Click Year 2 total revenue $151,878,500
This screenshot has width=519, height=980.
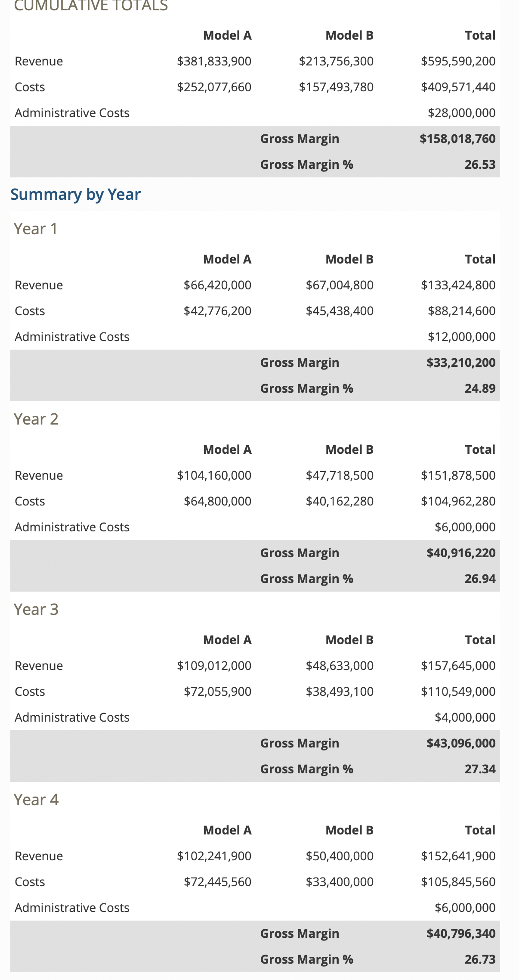pos(458,475)
